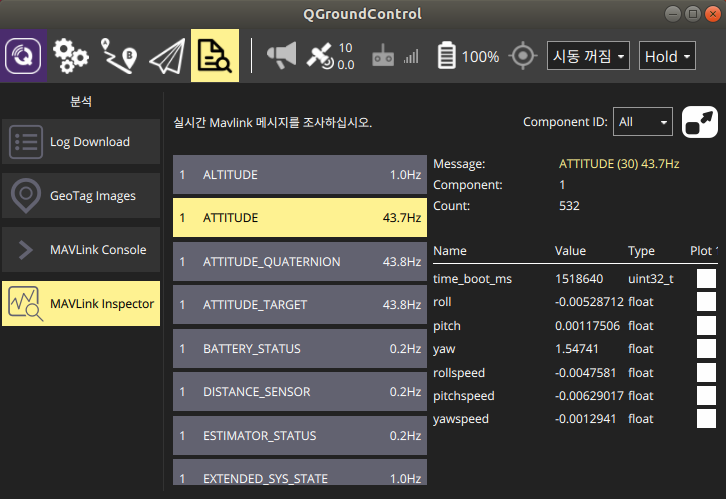Open RC remote control signal indicator

point(383,56)
